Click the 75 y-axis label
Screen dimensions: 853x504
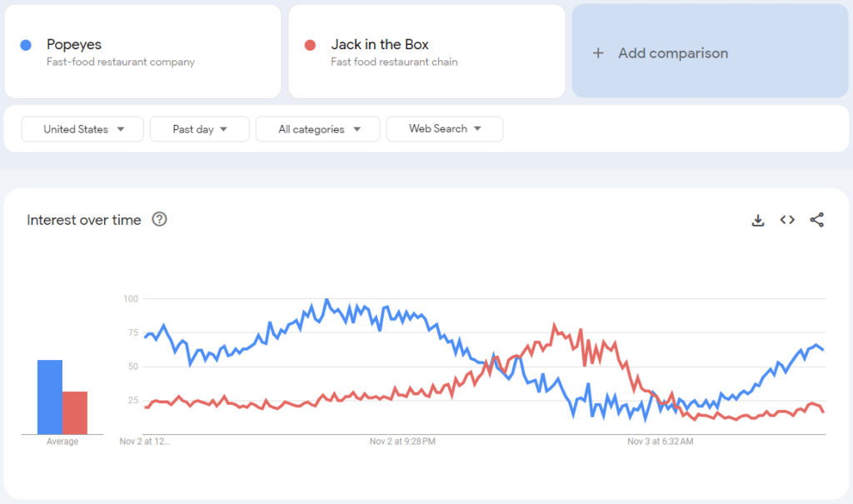click(132, 332)
